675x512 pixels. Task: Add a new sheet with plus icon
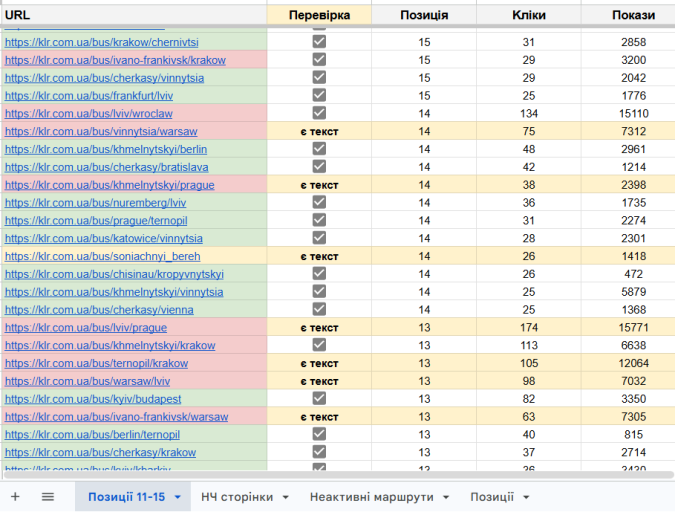pos(15,496)
